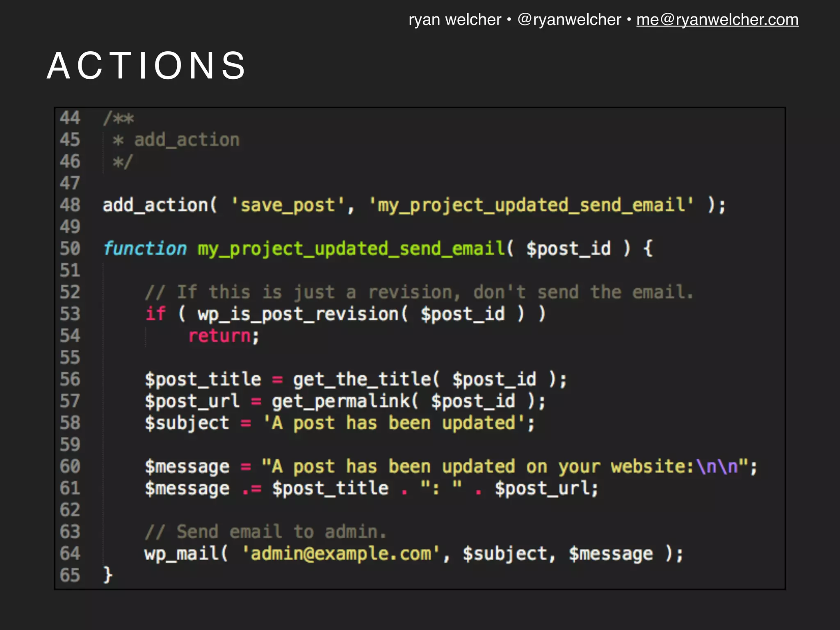Click the '* add_action' comment on line 45
840x630 pixels.
176,140
